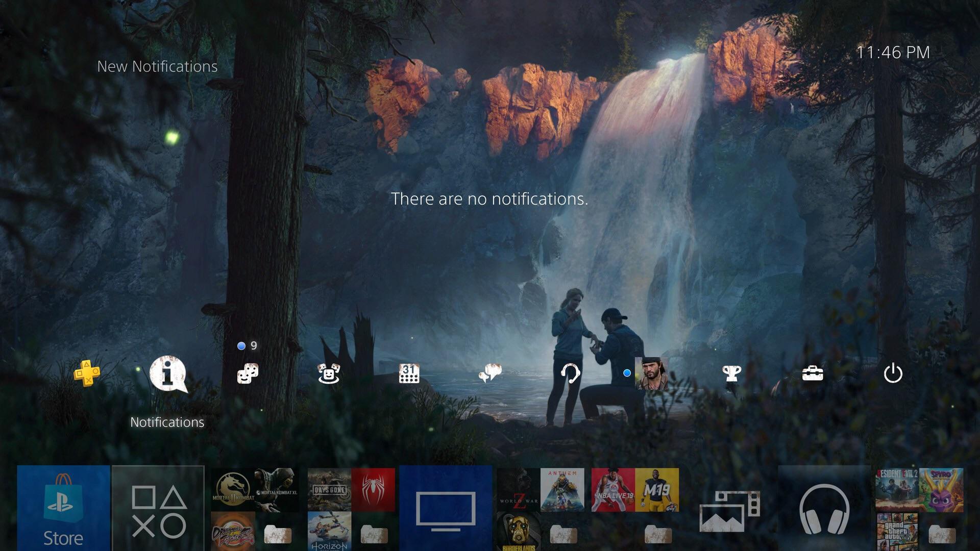980x551 pixels.
Task: Click the New Notifications heading
Action: point(157,66)
